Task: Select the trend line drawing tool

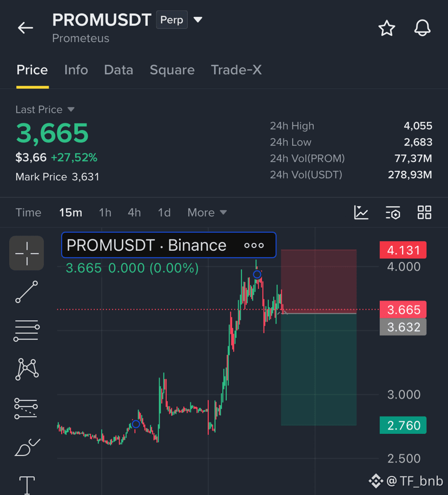Action: 27,292
